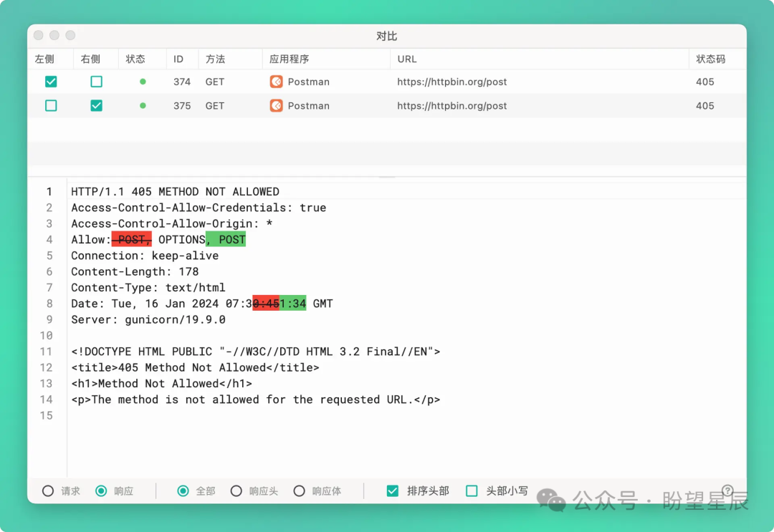Click the 'Content-Type: text/html' line

pyautogui.click(x=148, y=287)
